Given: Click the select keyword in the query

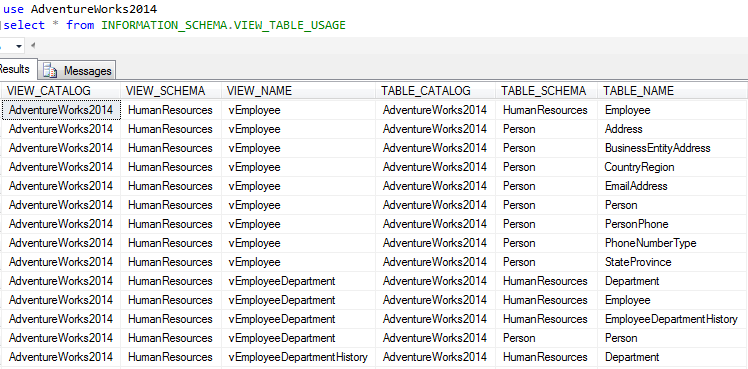Looking at the screenshot, I should coord(24,25).
